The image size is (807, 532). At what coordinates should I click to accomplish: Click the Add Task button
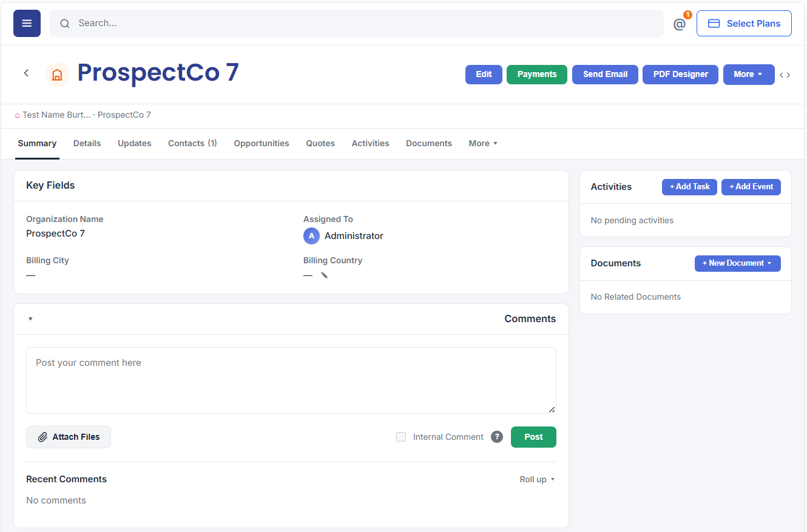click(x=689, y=187)
